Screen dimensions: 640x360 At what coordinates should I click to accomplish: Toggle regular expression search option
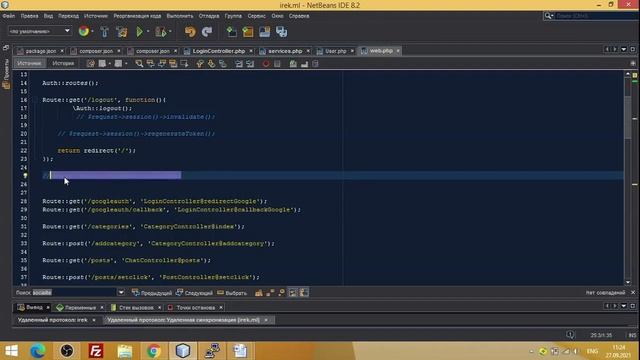(x=282, y=293)
